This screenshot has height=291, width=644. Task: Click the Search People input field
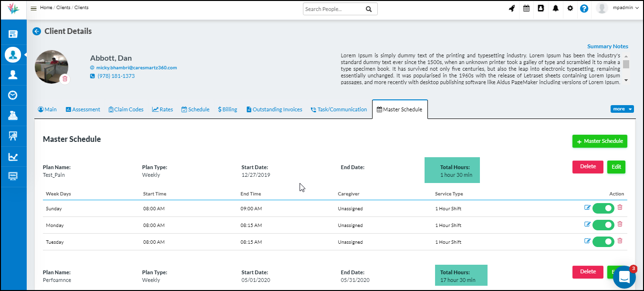tap(333, 9)
